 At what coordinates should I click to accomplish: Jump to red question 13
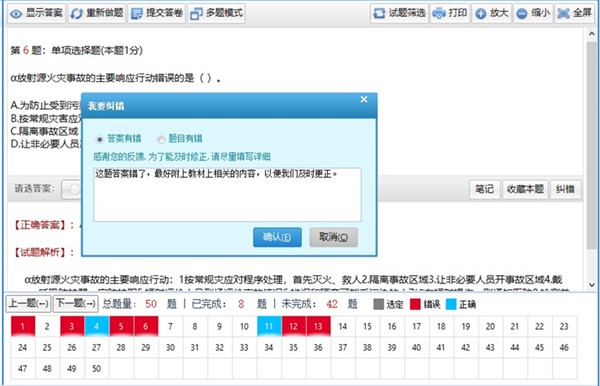point(318,326)
